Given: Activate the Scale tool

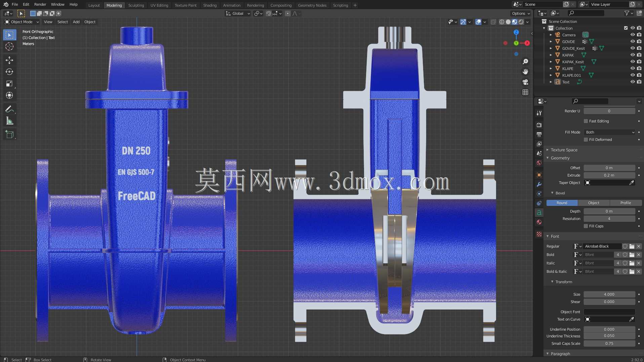Looking at the screenshot, I should pyautogui.click(x=9, y=83).
